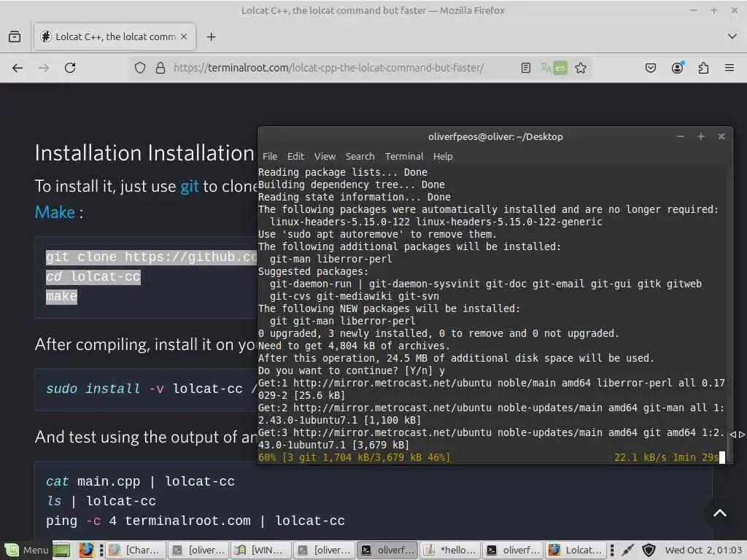Click the ping terminalroot.com command line
Image resolution: width=747 pixels, height=560 pixels.
pos(196,521)
